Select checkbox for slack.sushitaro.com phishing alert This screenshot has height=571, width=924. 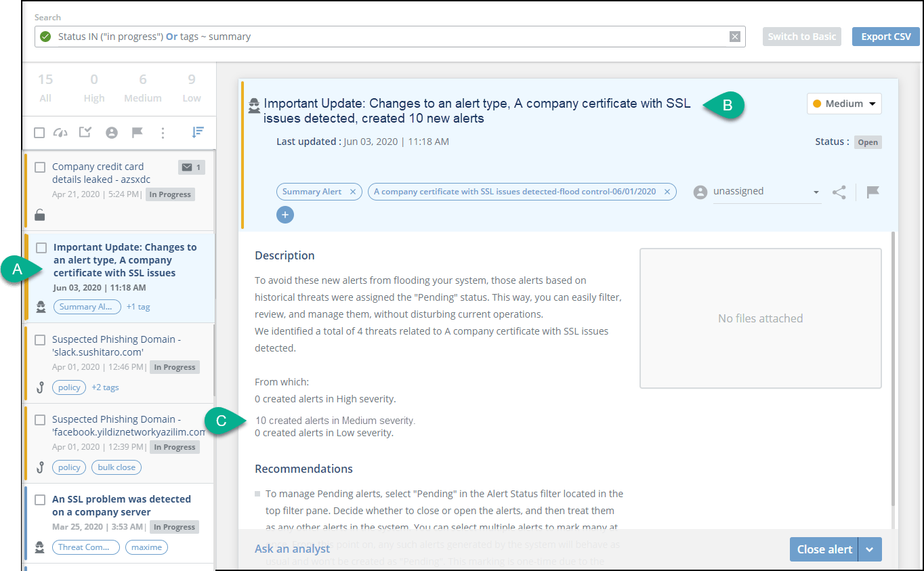tap(40, 340)
